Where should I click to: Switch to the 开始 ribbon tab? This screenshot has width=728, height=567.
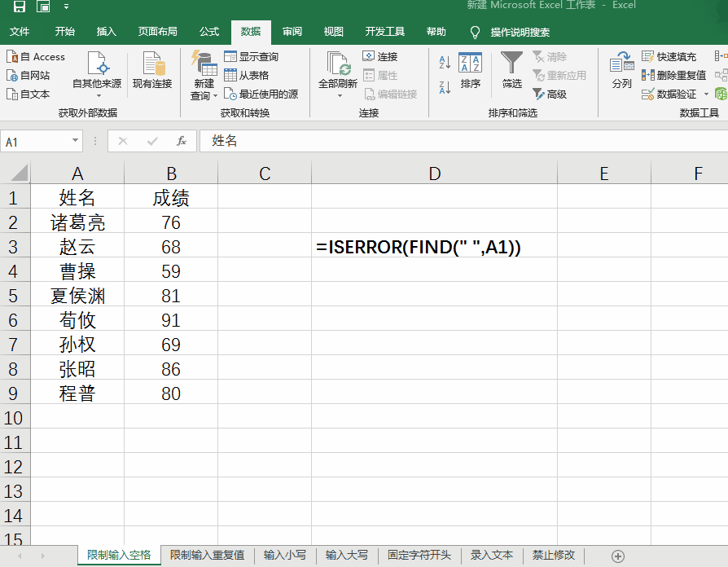point(64,32)
